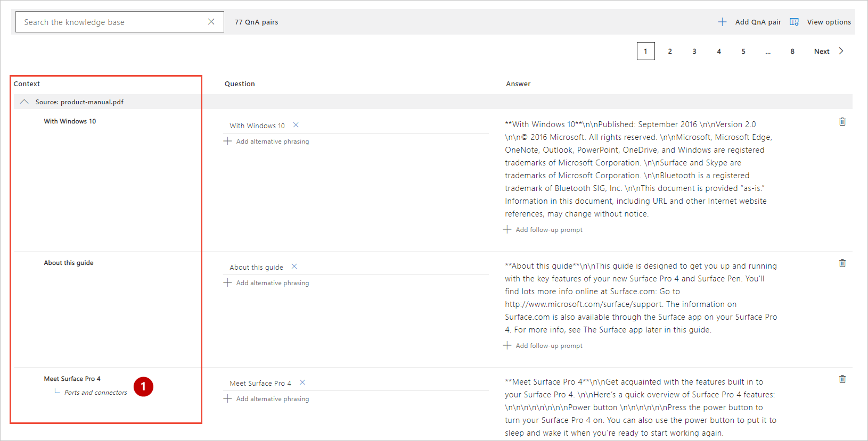Select the Meet Surface Pro 4 context item
This screenshot has height=441, width=868.
tap(72, 379)
